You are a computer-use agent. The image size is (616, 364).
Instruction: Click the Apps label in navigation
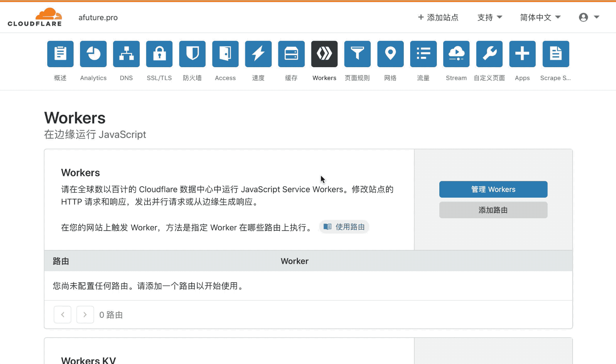tap(523, 78)
